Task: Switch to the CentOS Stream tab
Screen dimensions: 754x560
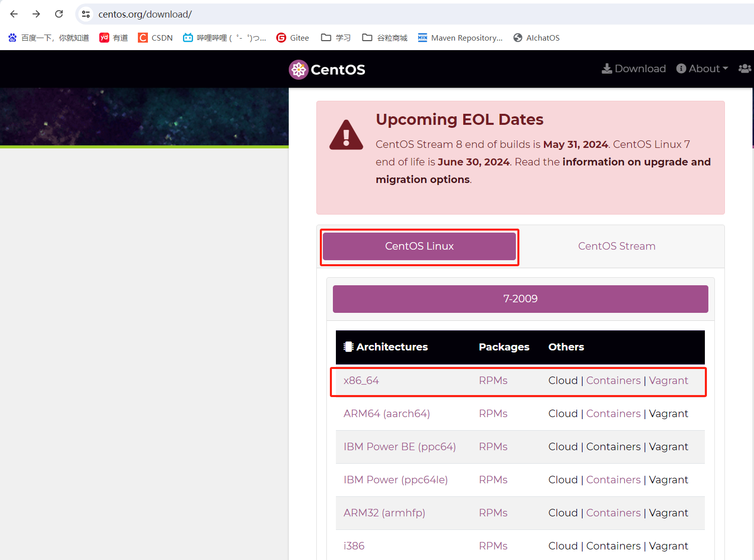Action: pyautogui.click(x=617, y=246)
